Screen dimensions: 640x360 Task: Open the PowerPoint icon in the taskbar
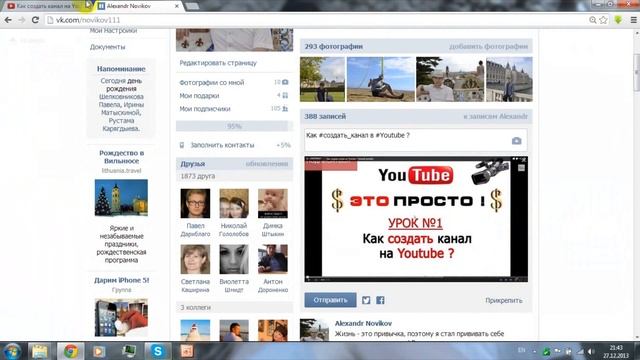[187, 351]
